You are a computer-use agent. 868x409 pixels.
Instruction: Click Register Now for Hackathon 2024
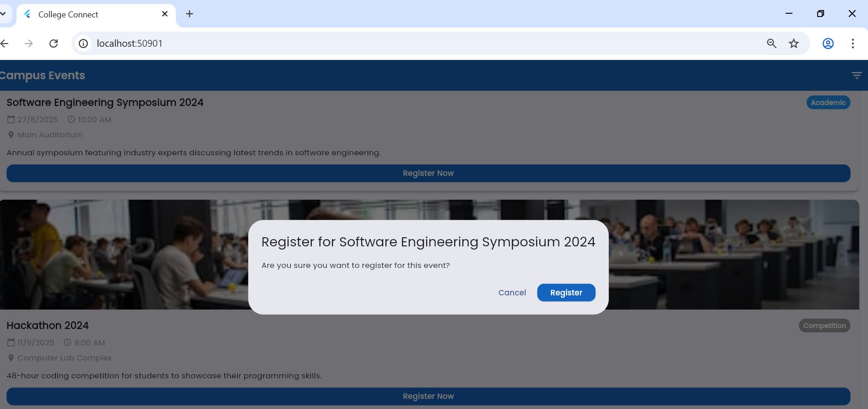(428, 396)
